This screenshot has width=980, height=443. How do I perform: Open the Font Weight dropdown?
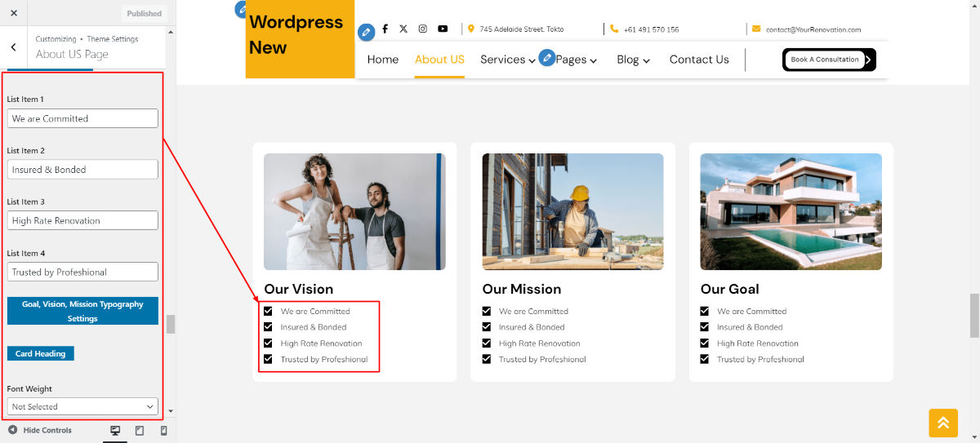point(82,406)
